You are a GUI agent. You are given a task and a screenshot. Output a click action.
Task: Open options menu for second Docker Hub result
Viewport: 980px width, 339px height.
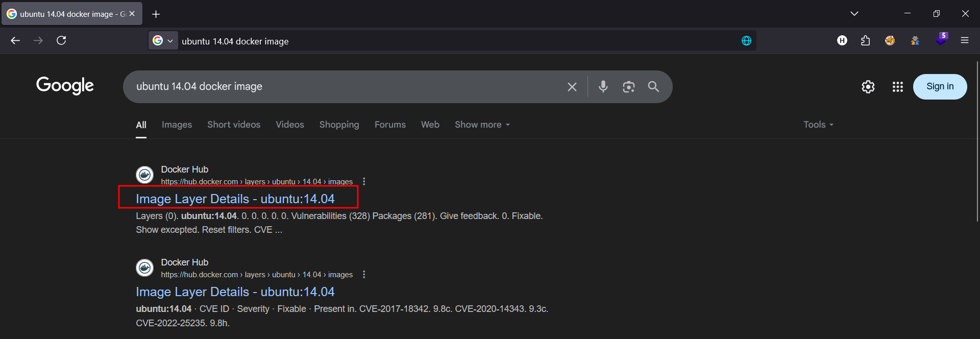(x=364, y=275)
